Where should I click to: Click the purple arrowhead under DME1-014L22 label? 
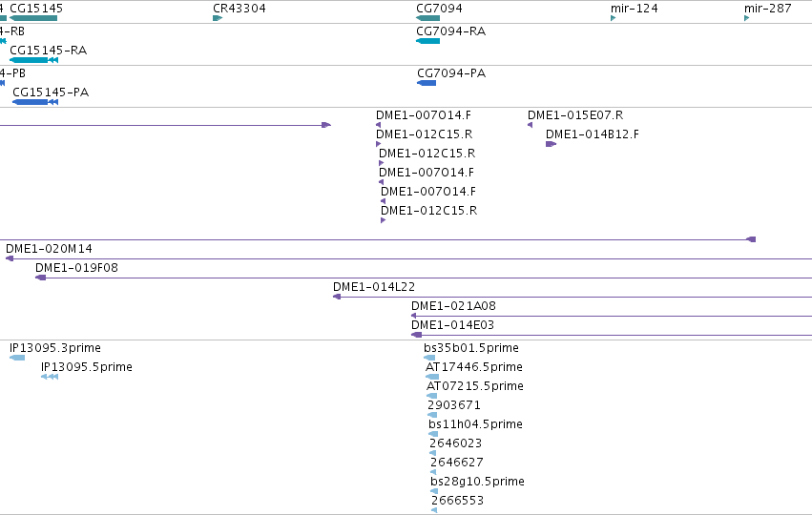[337, 297]
